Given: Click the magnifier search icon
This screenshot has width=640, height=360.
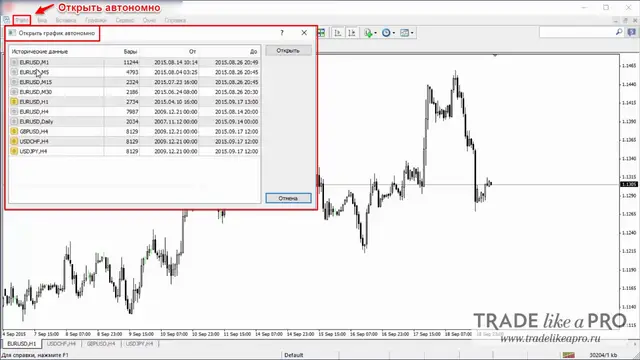Looking at the screenshot, I should point(619,32).
